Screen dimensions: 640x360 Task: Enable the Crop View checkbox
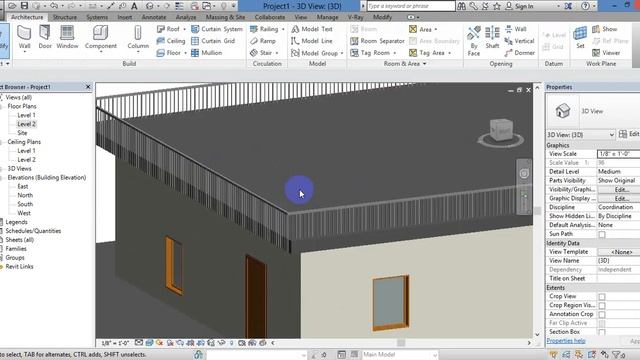(602, 297)
